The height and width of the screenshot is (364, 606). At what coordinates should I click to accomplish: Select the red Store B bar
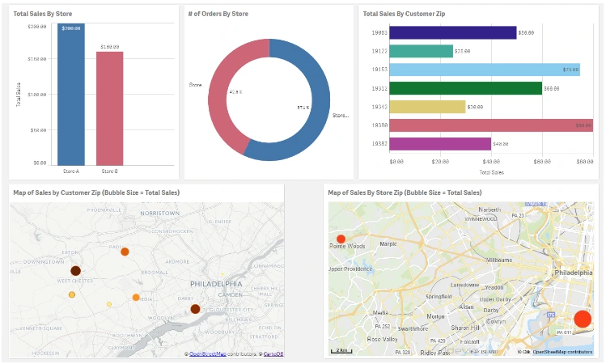tap(110, 108)
